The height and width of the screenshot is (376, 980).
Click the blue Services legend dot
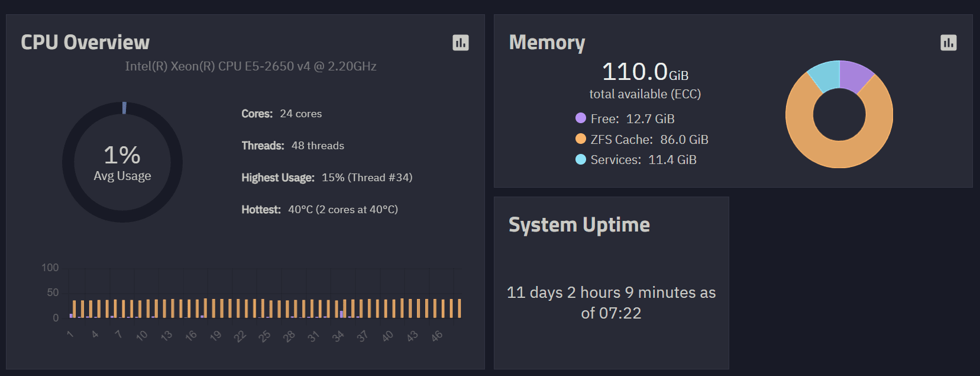click(581, 159)
